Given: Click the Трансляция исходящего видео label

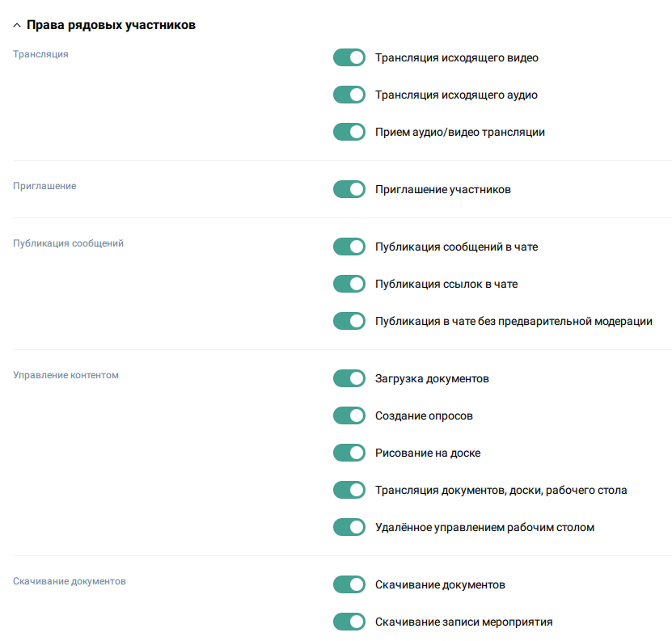Looking at the screenshot, I should 456,58.
